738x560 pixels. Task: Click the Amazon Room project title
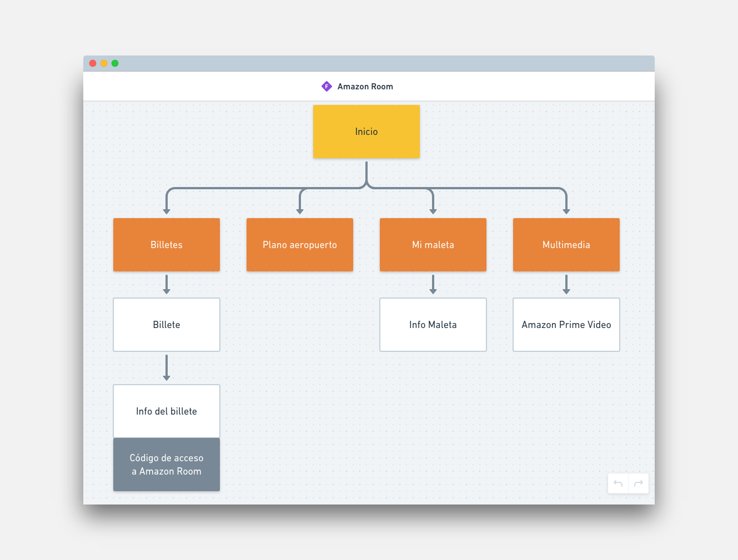tap(365, 87)
